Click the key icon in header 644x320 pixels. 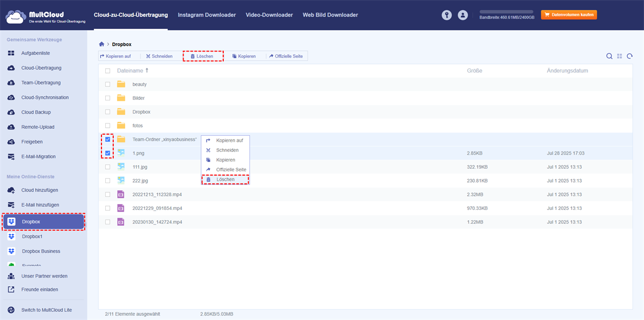tap(447, 15)
